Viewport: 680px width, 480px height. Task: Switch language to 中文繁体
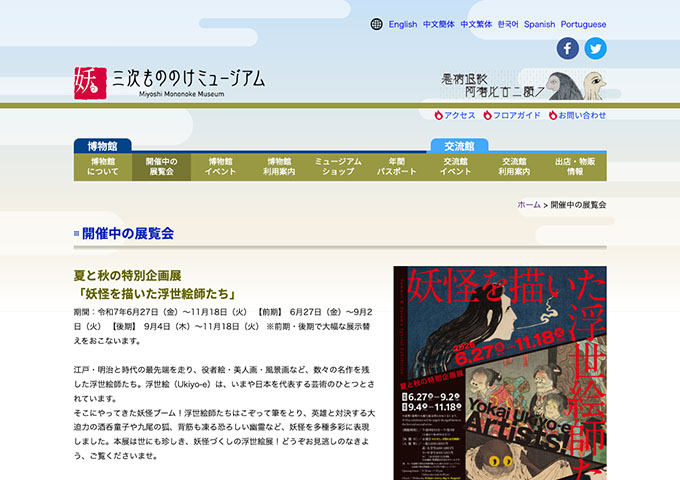[x=476, y=24]
